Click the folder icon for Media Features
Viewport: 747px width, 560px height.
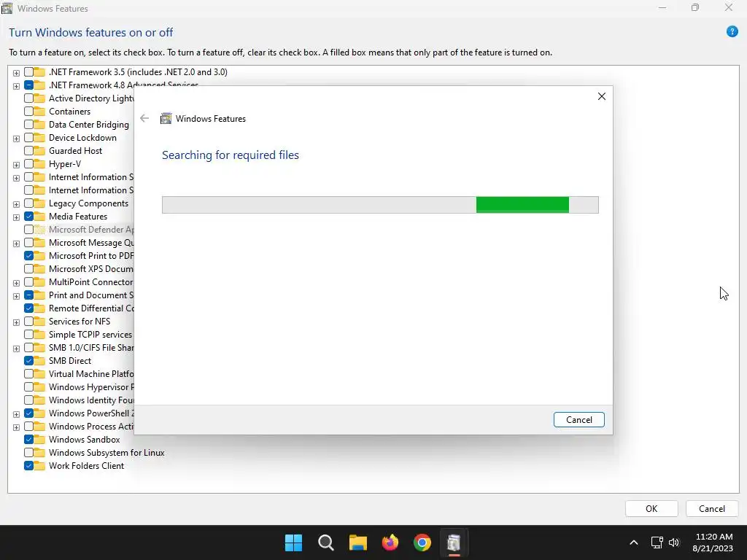click(x=39, y=217)
